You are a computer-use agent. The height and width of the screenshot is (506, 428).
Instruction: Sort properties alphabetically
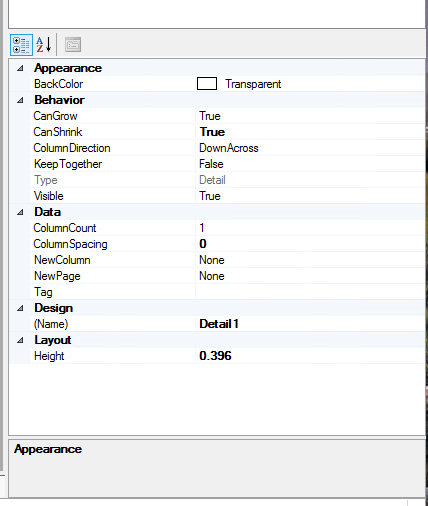click(44, 45)
